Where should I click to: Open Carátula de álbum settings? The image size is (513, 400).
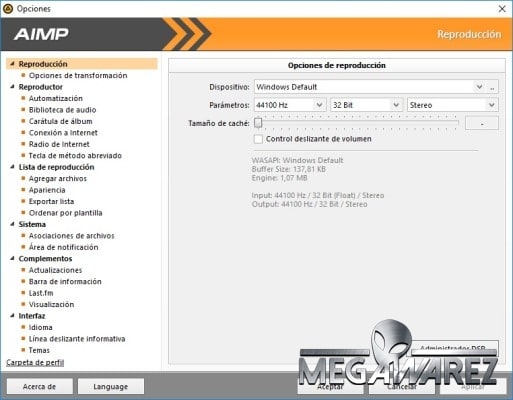(x=60, y=121)
